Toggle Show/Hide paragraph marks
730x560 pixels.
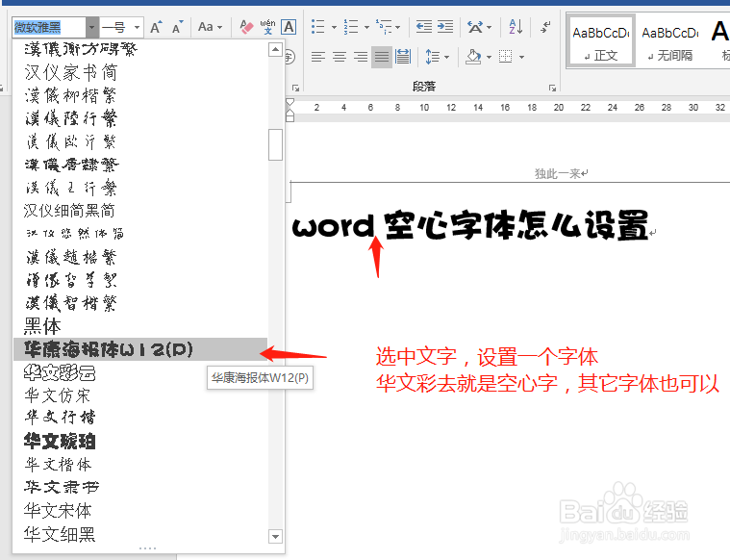coord(545,27)
